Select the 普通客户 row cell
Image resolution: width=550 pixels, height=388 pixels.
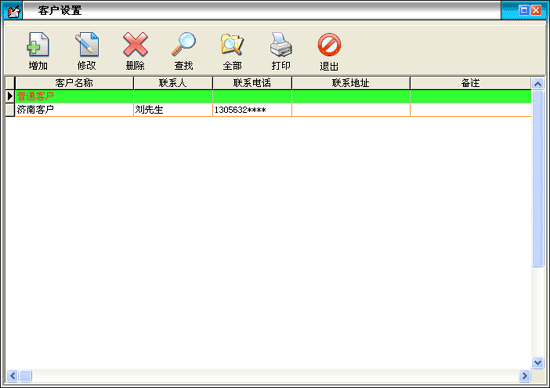[74, 96]
